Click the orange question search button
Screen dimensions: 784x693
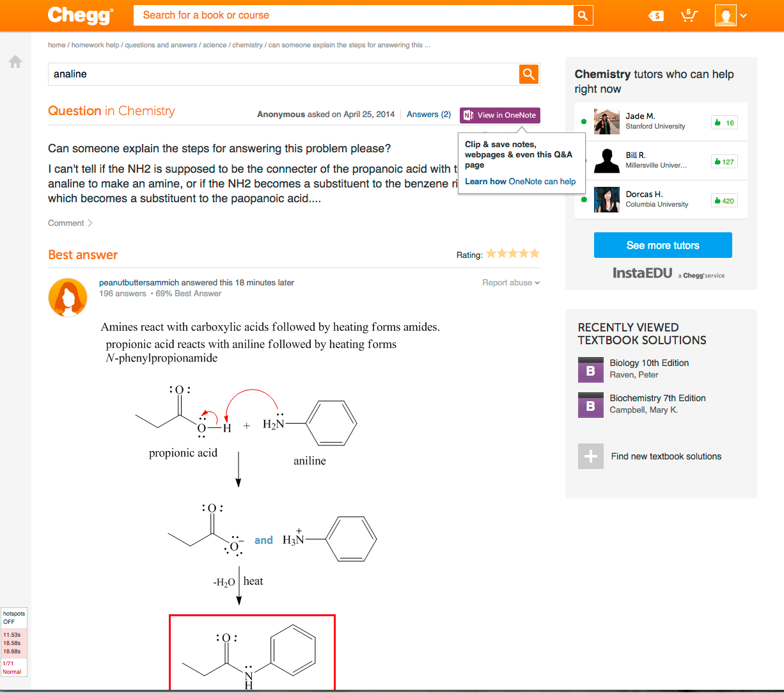[x=529, y=74]
